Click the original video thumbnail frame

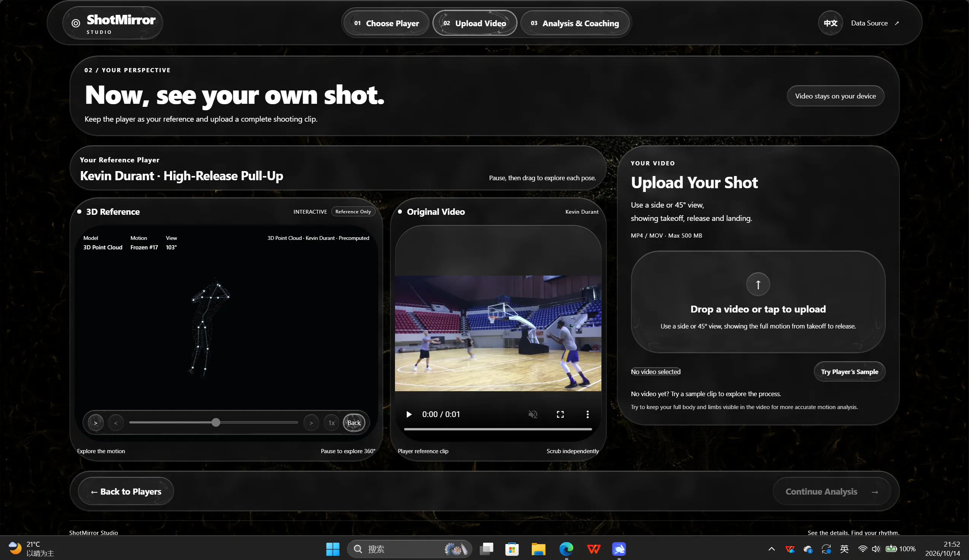click(498, 333)
